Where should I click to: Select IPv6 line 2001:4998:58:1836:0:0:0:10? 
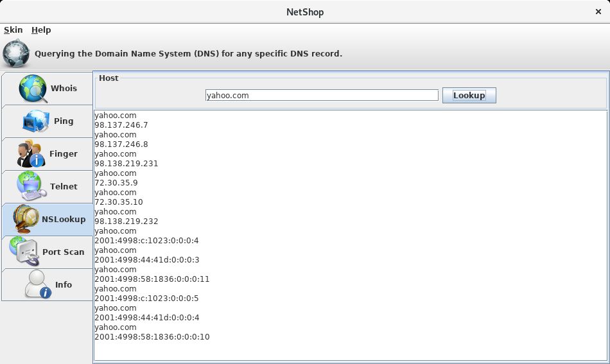[152, 337]
